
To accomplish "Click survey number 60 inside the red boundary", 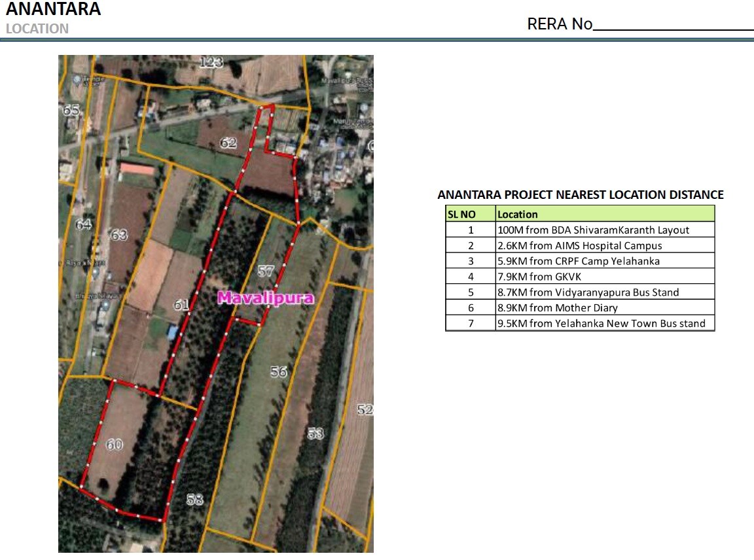I will [x=114, y=445].
